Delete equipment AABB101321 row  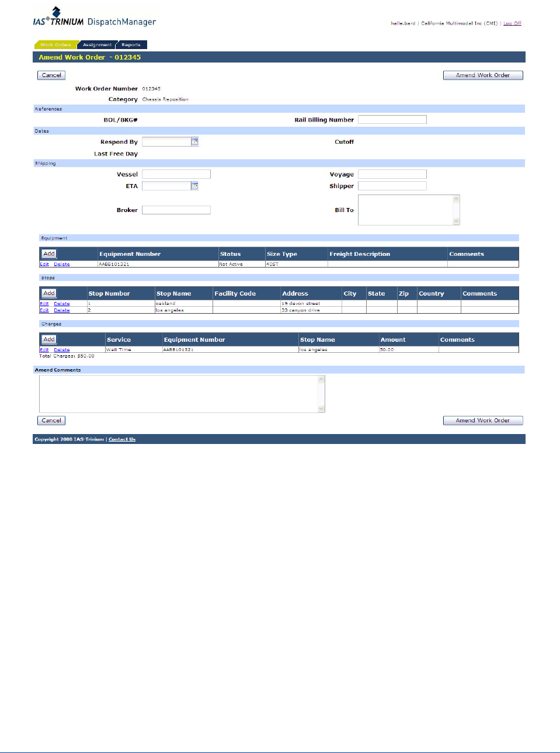click(62, 264)
